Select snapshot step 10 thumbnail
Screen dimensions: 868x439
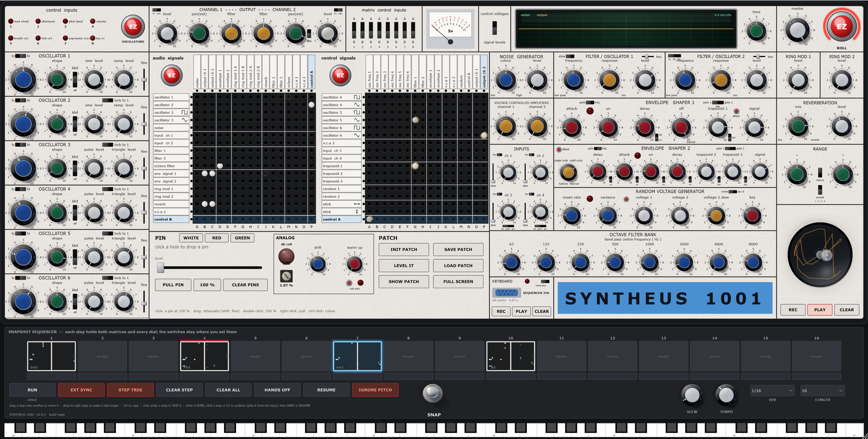510,356
